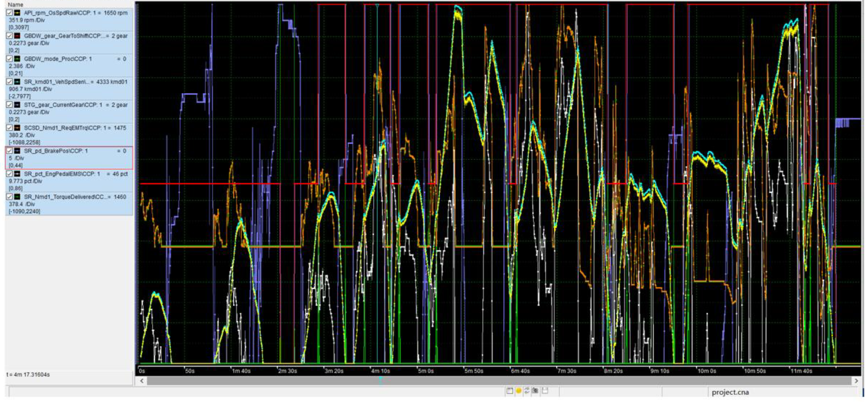Click the window icon in status bar
The height and width of the screenshot is (402, 868).
tap(510, 391)
